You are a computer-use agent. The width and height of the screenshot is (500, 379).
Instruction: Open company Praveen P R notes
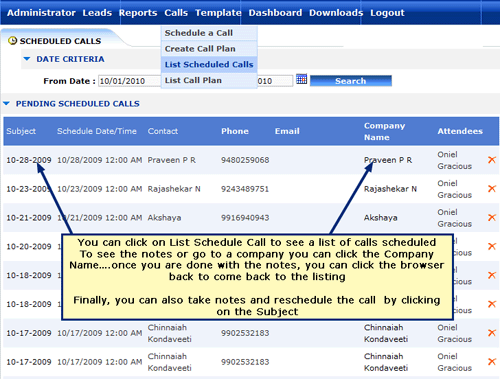(388, 160)
